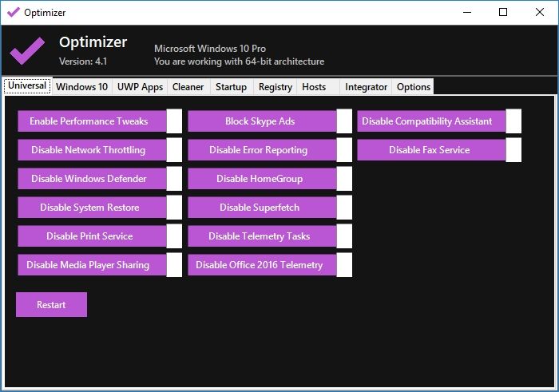The height and width of the screenshot is (392, 559).
Task: Click the 'Version: 4.1' text
Action: [x=83, y=61]
